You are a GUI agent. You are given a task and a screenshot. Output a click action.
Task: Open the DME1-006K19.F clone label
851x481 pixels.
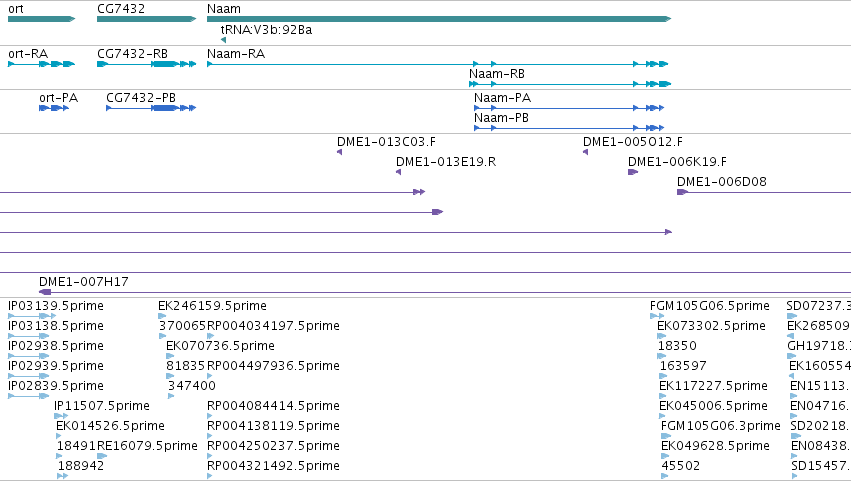(x=677, y=162)
